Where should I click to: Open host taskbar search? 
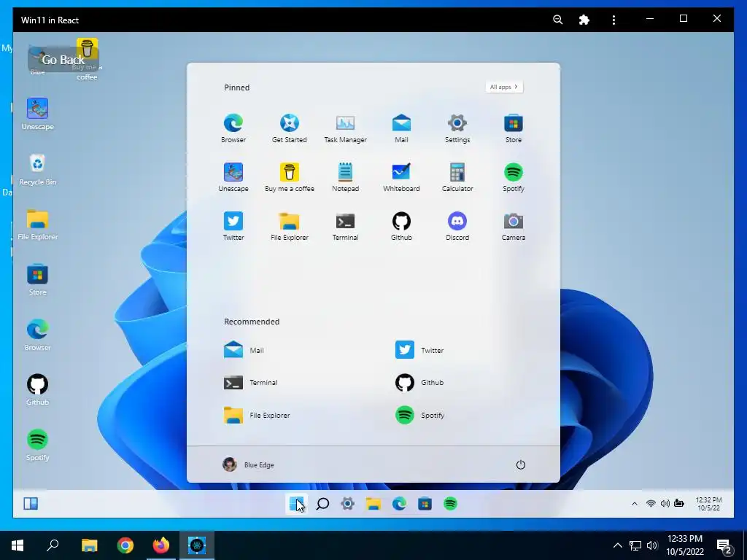pyautogui.click(x=53, y=545)
